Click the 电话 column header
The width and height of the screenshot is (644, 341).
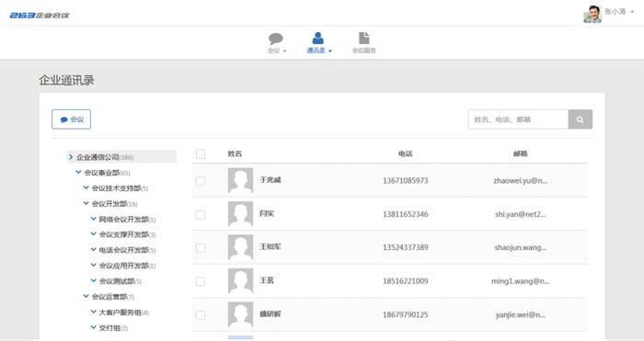406,153
